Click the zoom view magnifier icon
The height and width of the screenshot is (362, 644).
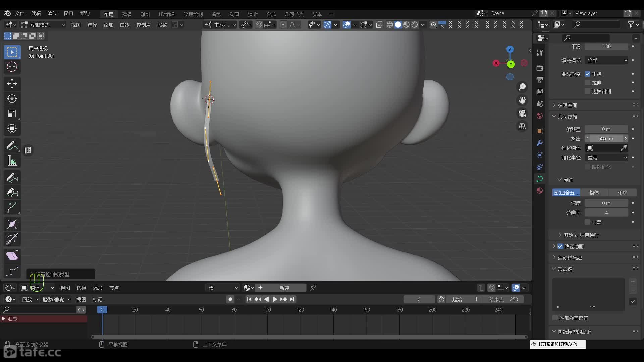click(x=522, y=87)
